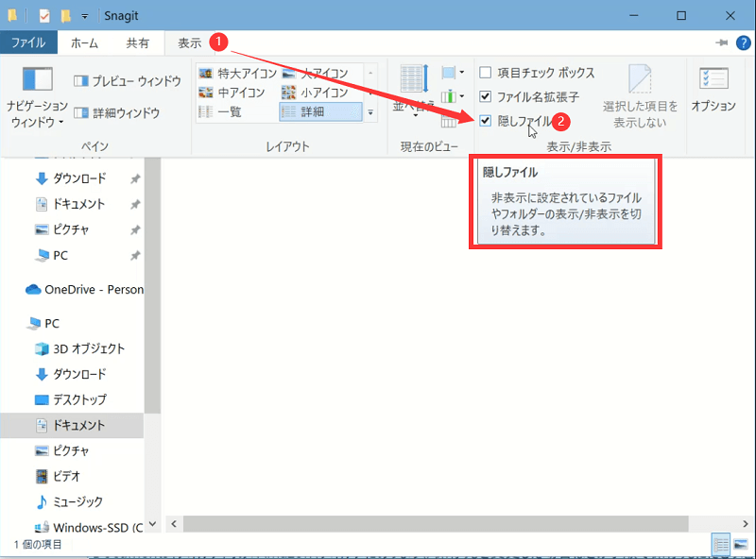Click the properties quick access icon
This screenshot has width=756, height=559.
click(x=44, y=16)
